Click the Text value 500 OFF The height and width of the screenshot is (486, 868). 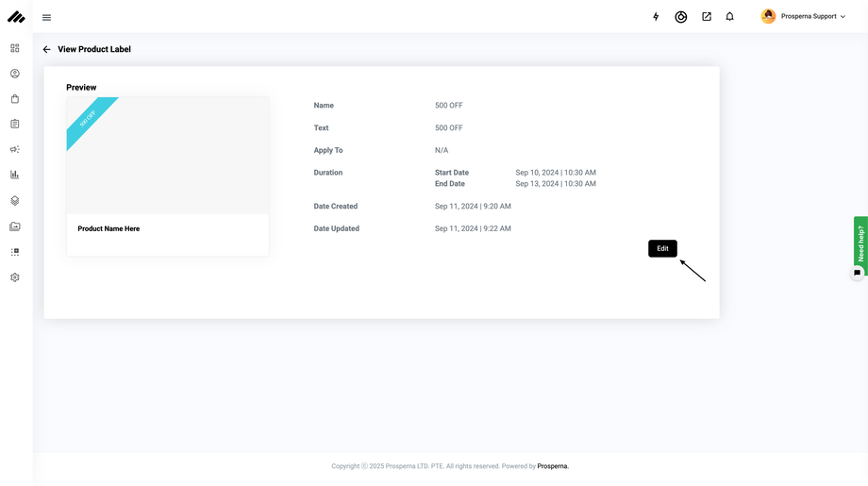pyautogui.click(x=448, y=127)
